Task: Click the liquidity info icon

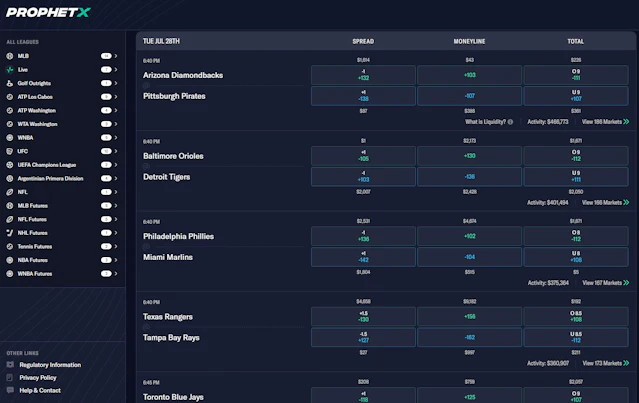Action: 510,122
